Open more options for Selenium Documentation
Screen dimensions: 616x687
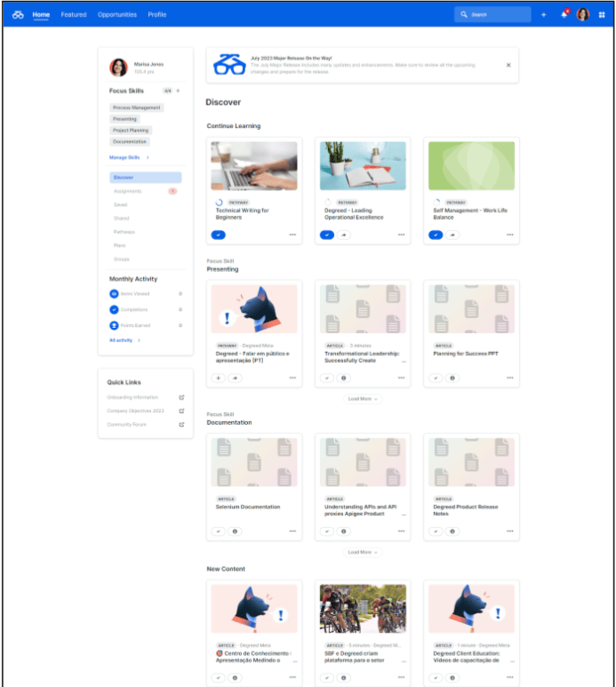tap(292, 531)
